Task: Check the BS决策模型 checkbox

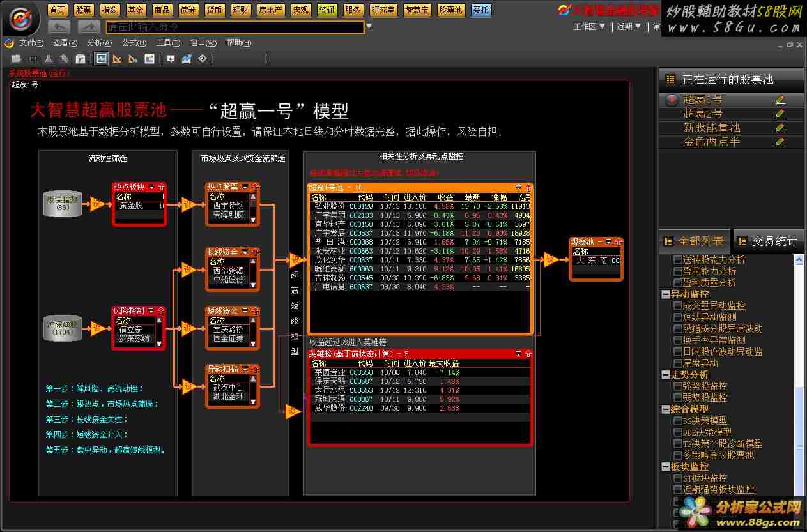Action: click(678, 421)
